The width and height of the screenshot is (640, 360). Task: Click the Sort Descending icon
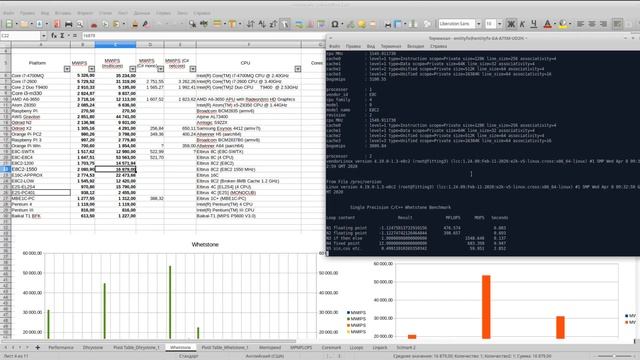pyautogui.click(x=273, y=24)
